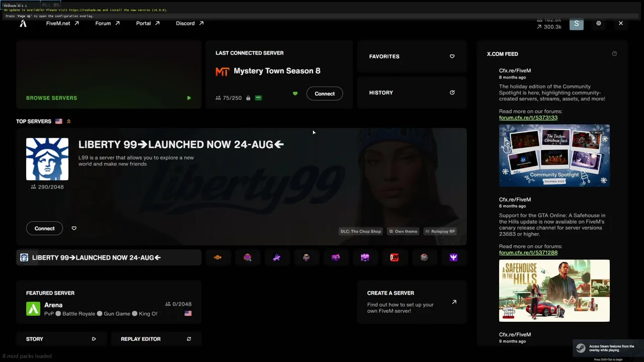Select the purple star server icon
Viewport: 644px width, 362px height.
point(277,257)
